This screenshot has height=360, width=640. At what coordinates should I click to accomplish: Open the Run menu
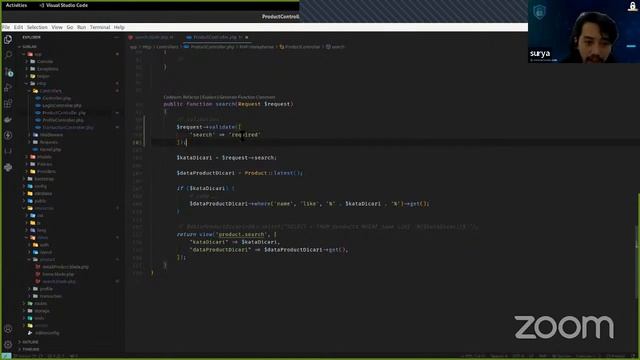(x=81, y=27)
